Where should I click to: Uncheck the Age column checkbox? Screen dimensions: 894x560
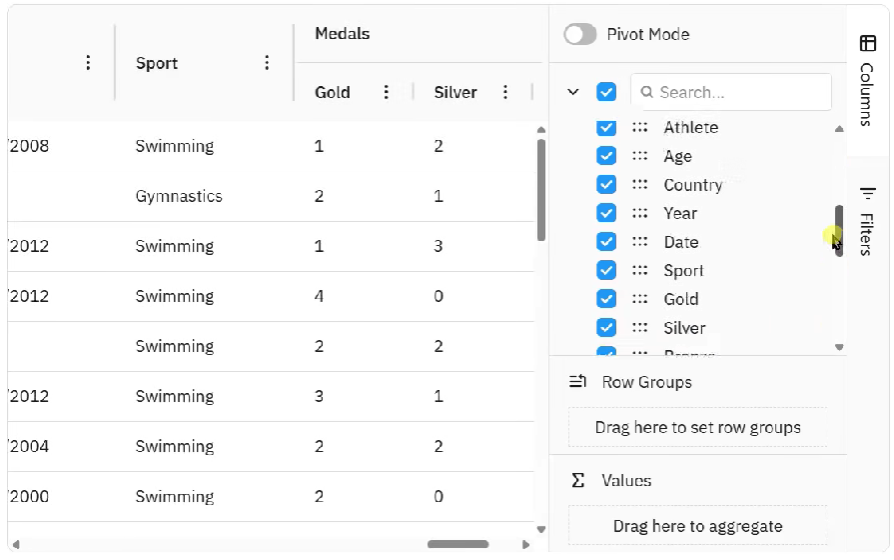pyautogui.click(x=606, y=156)
